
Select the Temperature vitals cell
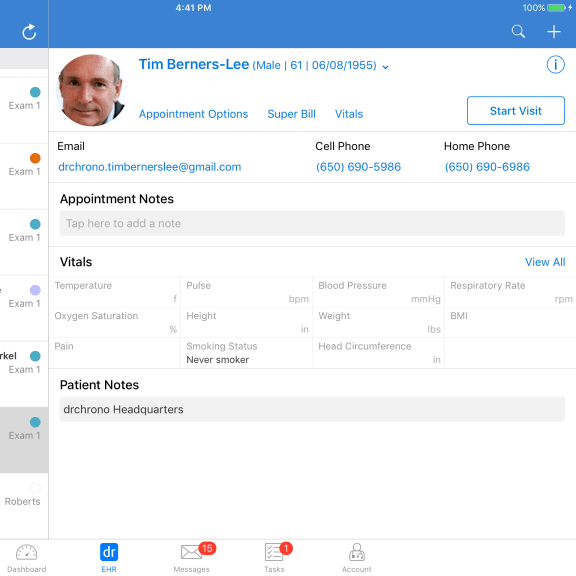115,292
